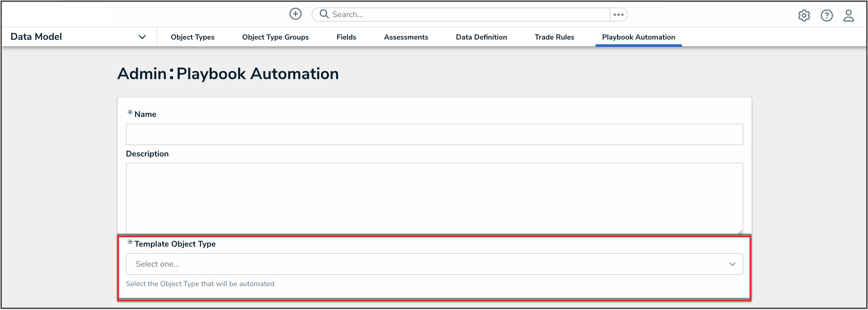This screenshot has height=310, width=868.
Task: Open the user profile icon
Action: (x=849, y=15)
